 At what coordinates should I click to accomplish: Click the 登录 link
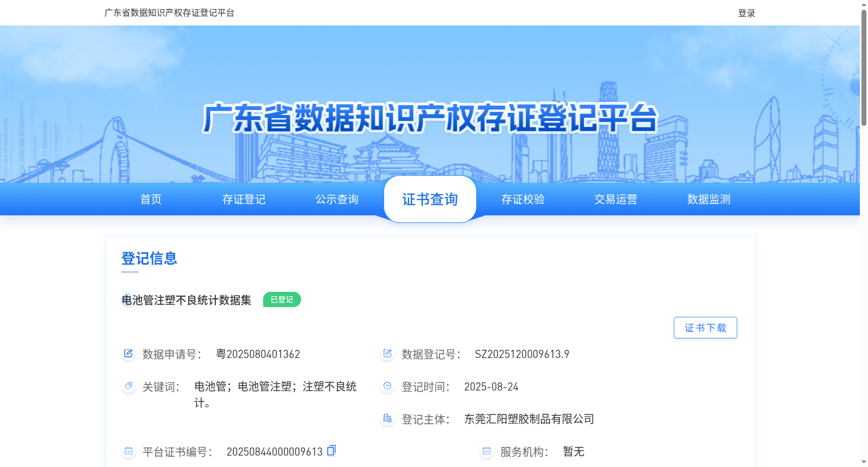pos(746,13)
